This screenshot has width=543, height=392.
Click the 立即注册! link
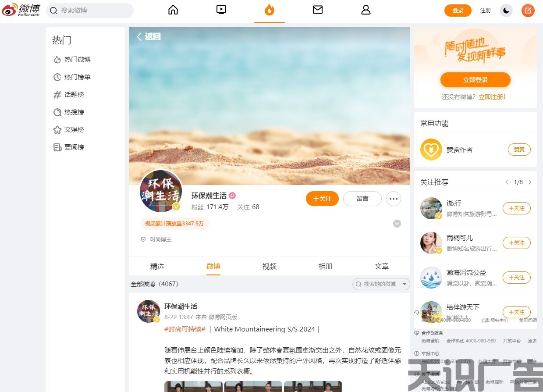pos(492,97)
